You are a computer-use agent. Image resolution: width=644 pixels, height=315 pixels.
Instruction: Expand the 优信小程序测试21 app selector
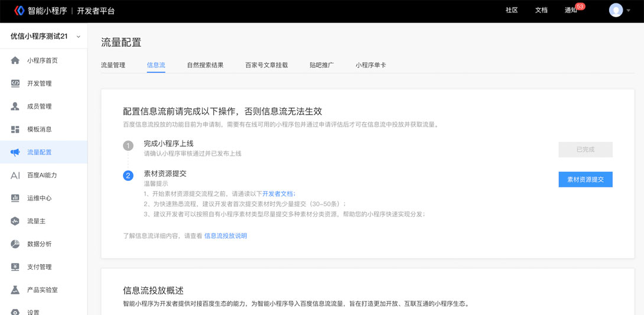[44, 37]
